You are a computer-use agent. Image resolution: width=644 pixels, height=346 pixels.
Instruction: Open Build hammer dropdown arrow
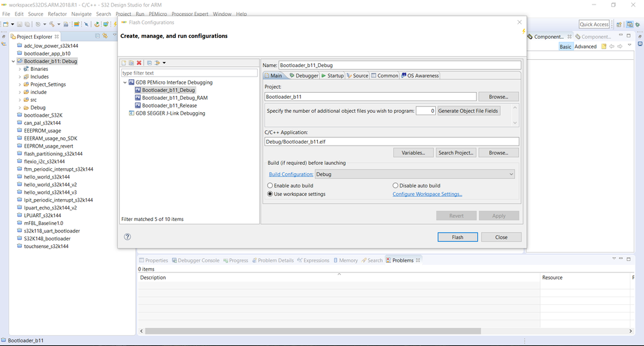coord(59,24)
